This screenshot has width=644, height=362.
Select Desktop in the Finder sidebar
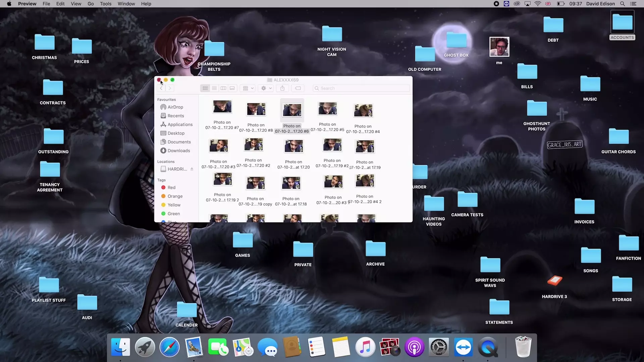click(176, 133)
